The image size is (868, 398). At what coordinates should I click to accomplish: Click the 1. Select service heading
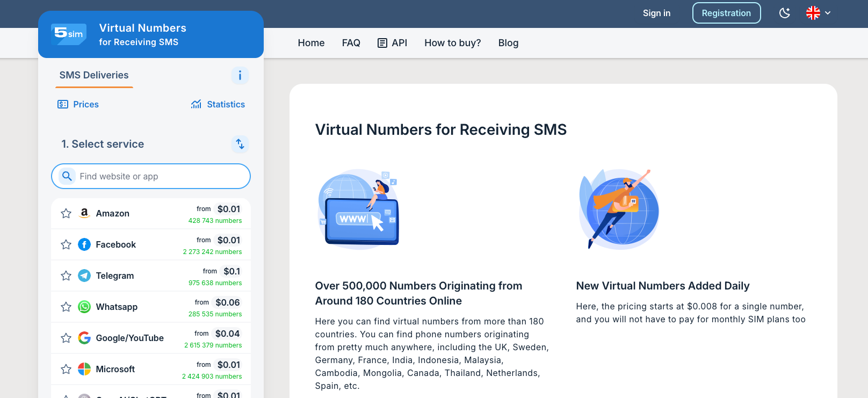point(103,144)
